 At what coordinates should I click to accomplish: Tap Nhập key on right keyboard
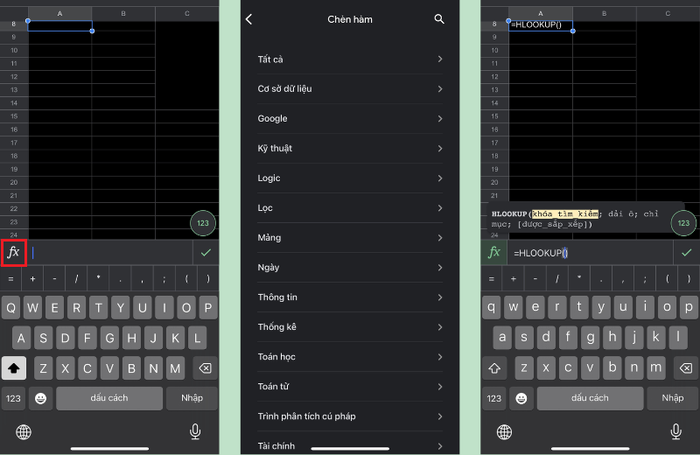673,398
